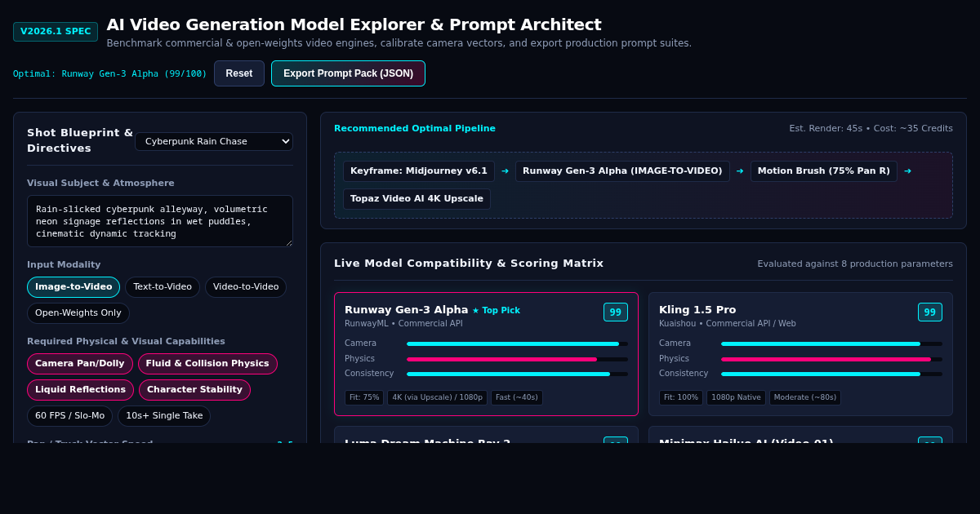Click Optimal: Runway Gen-3 Alpha (99/100) status
980x514 pixels.
[110, 73]
